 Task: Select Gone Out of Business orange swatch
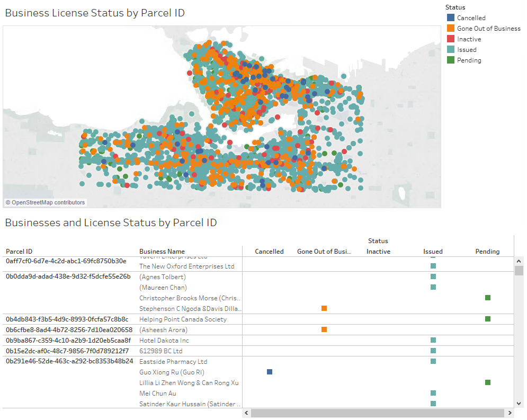[451, 29]
